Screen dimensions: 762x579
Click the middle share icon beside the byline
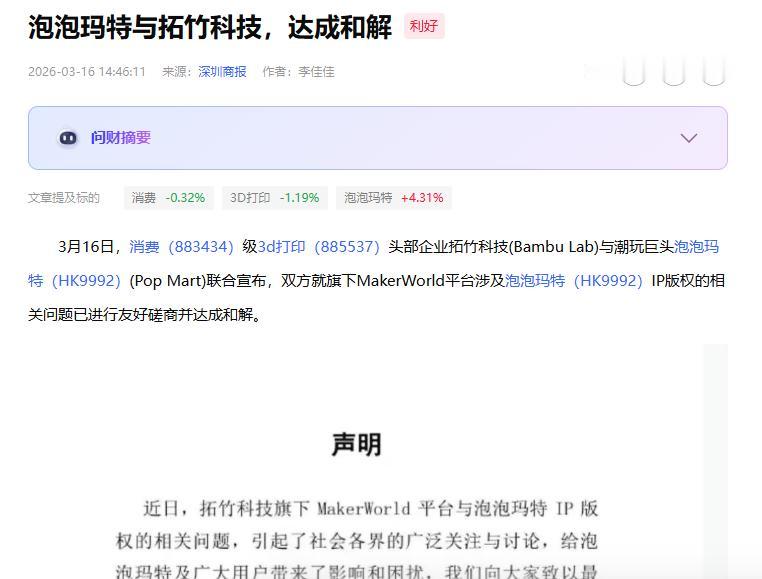[x=674, y=72]
